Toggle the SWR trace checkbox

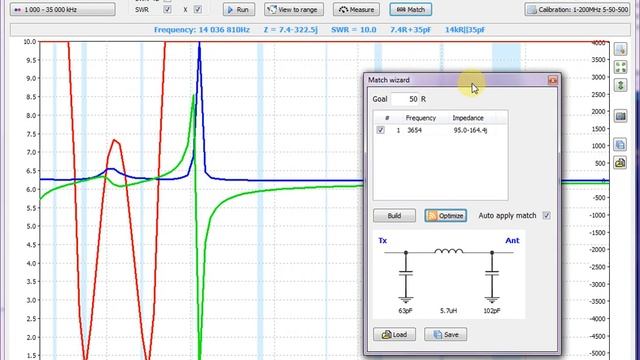[167, 9]
